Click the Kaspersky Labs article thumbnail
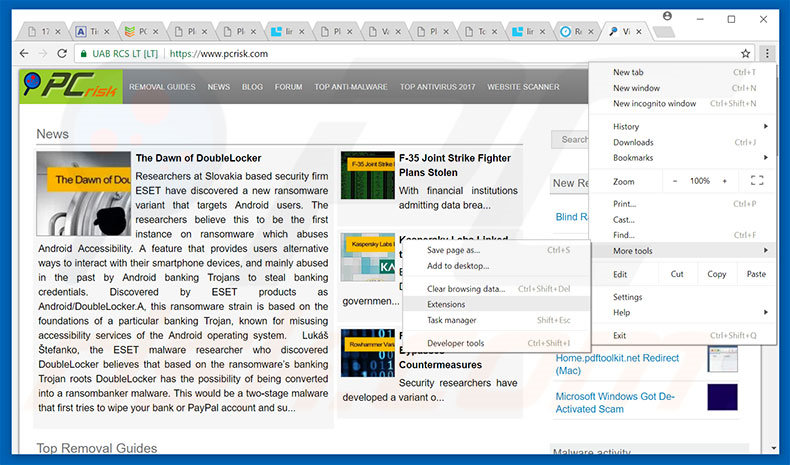The width and height of the screenshot is (790, 465). coord(368,257)
